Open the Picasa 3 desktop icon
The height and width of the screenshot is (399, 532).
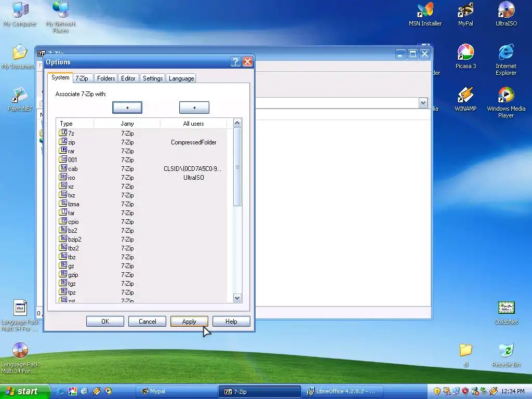pyautogui.click(x=465, y=56)
